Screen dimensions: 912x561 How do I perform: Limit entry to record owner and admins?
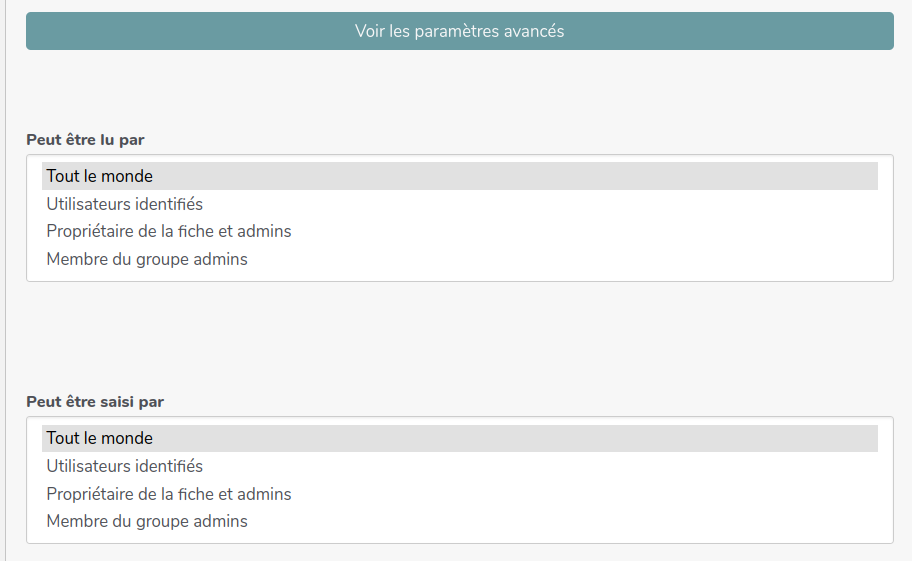(x=169, y=494)
